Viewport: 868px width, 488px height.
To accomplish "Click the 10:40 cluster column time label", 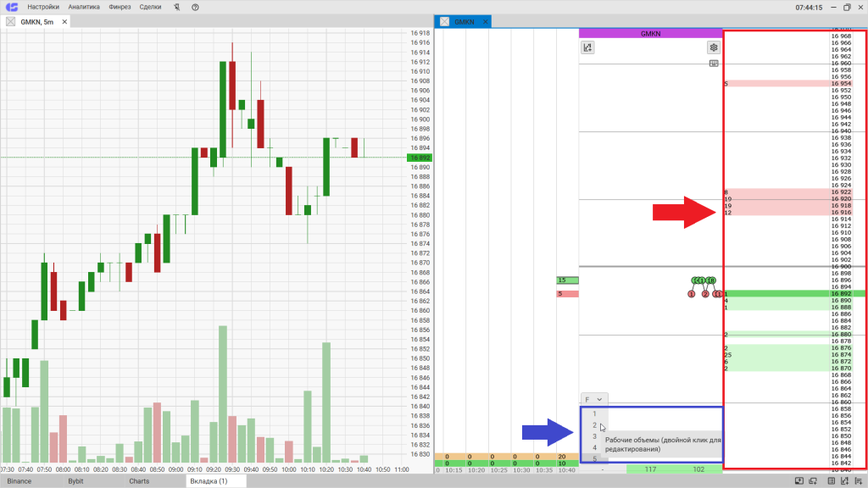I will 567,470.
